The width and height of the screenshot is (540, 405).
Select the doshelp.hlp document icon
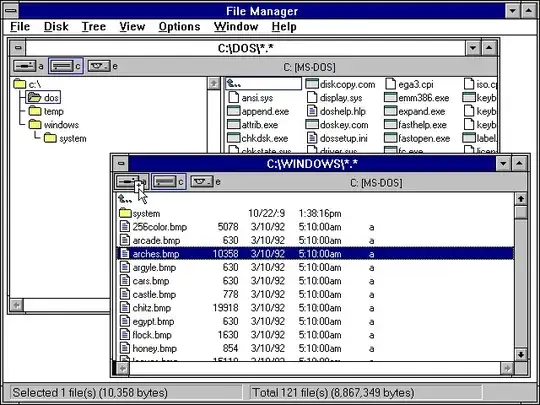(312, 111)
